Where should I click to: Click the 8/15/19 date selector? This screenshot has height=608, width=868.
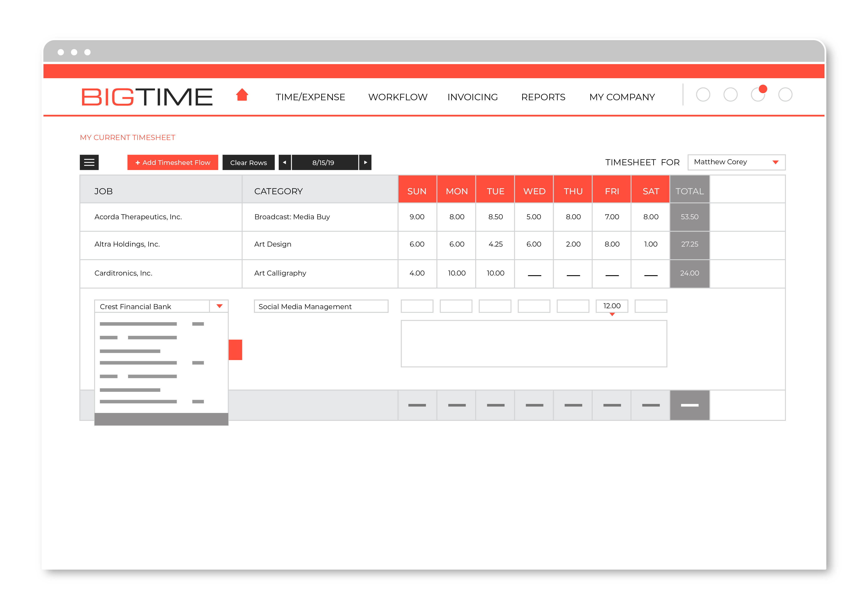point(323,162)
